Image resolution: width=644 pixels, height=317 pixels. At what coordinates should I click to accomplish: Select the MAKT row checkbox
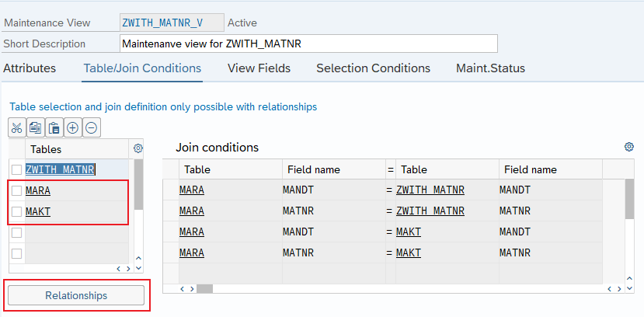point(17,211)
